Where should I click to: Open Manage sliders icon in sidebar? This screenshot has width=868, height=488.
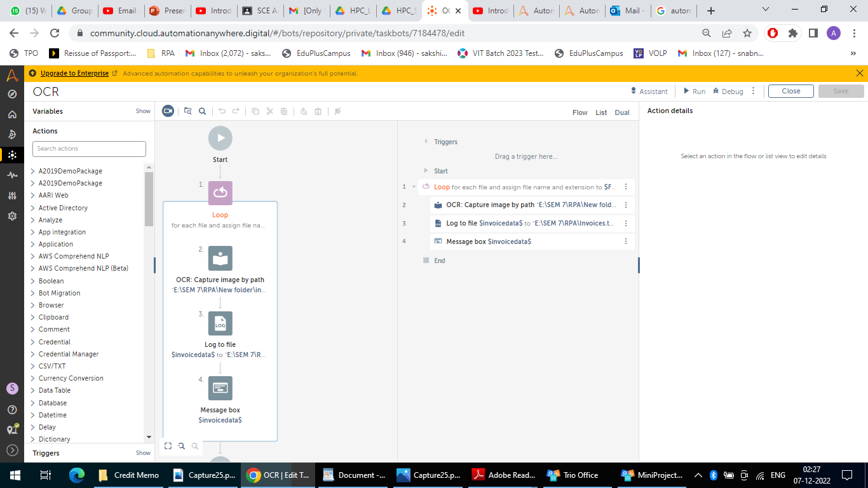tap(12, 196)
